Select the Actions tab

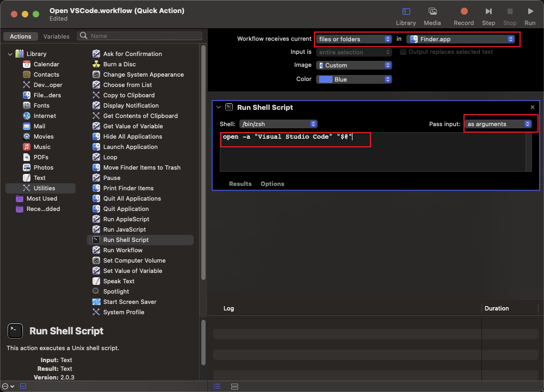[21, 36]
